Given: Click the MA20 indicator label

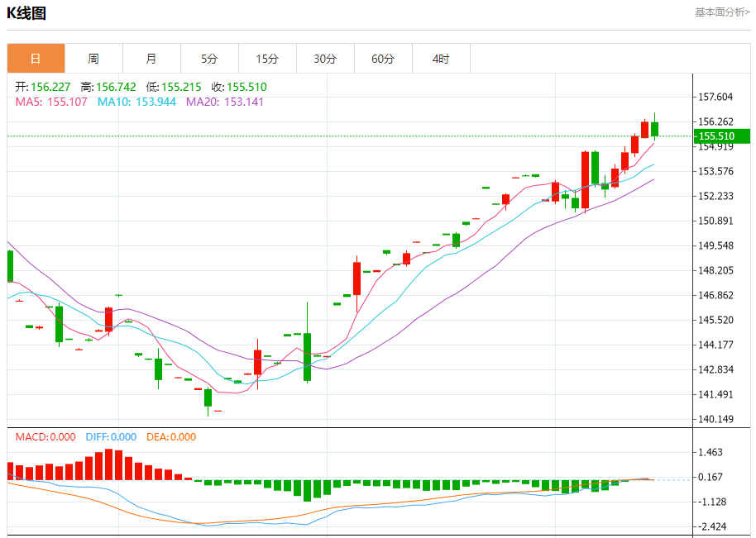Looking at the screenshot, I should 224,102.
